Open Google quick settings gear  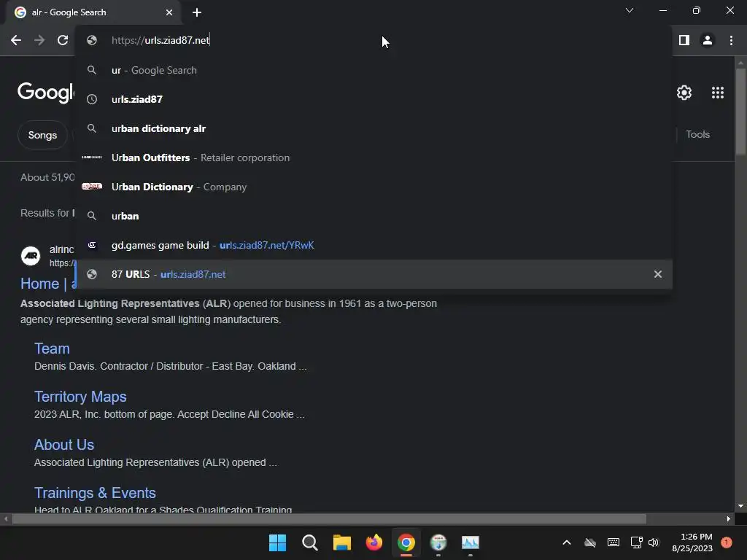click(684, 93)
